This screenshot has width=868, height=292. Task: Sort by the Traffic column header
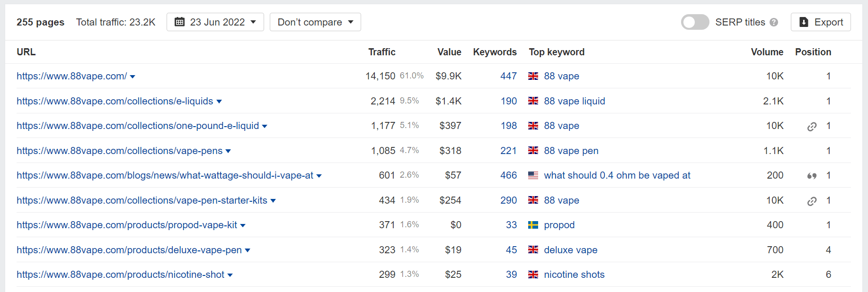point(382,52)
